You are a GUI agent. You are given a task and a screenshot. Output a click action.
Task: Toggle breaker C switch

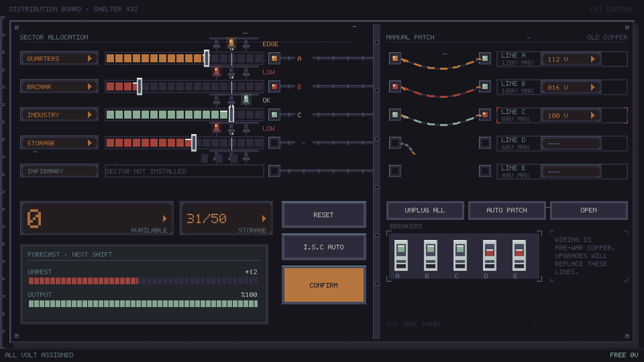(x=460, y=255)
